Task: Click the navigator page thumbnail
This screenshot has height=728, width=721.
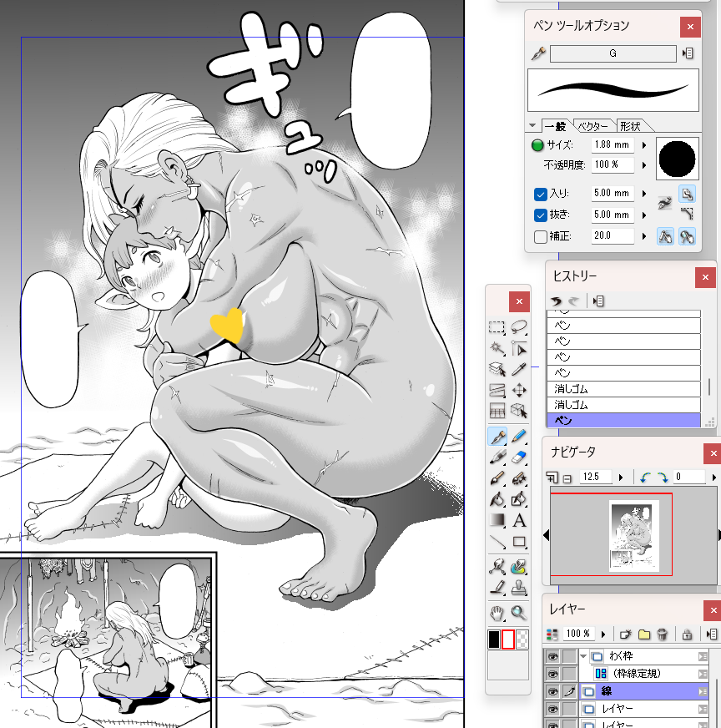Action: pyautogui.click(x=633, y=535)
